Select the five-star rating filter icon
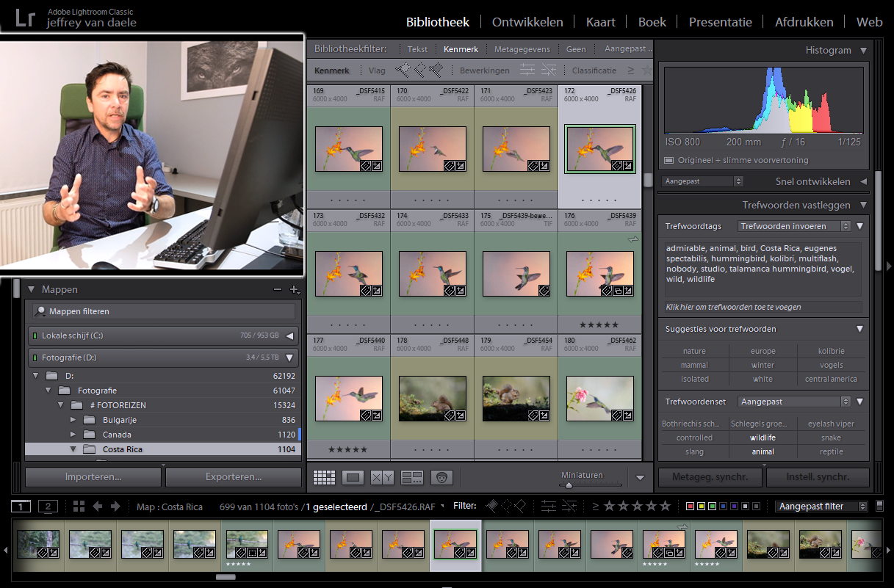This screenshot has height=588, width=894. pos(663,506)
